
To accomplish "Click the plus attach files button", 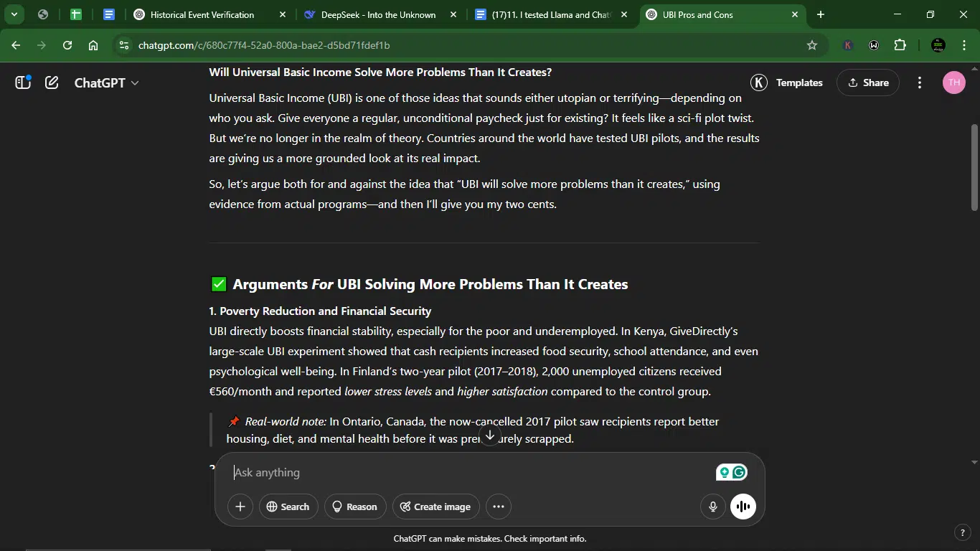I will 240,507.
